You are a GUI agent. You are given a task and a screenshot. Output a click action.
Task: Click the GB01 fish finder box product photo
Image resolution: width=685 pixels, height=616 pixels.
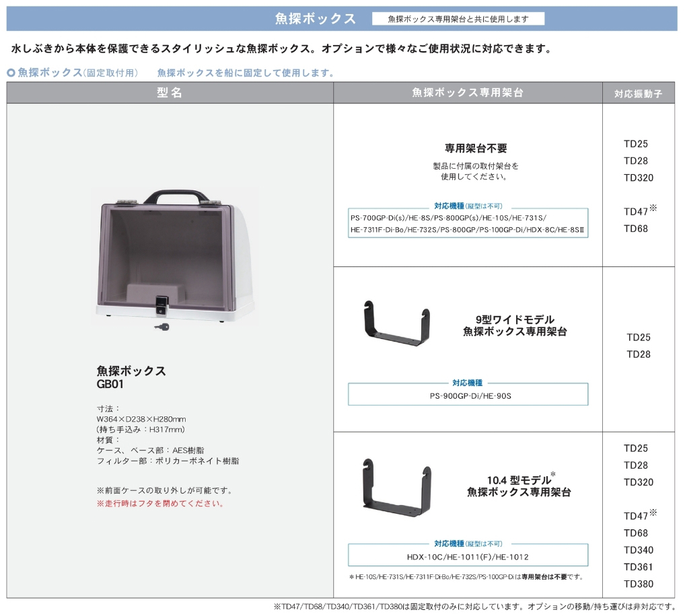coord(175,256)
